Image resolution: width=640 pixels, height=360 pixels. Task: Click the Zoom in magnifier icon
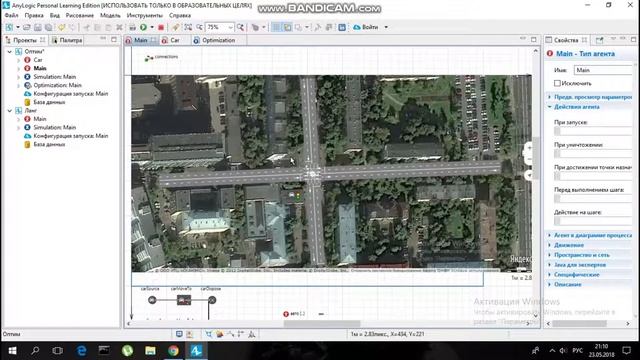coord(240,27)
